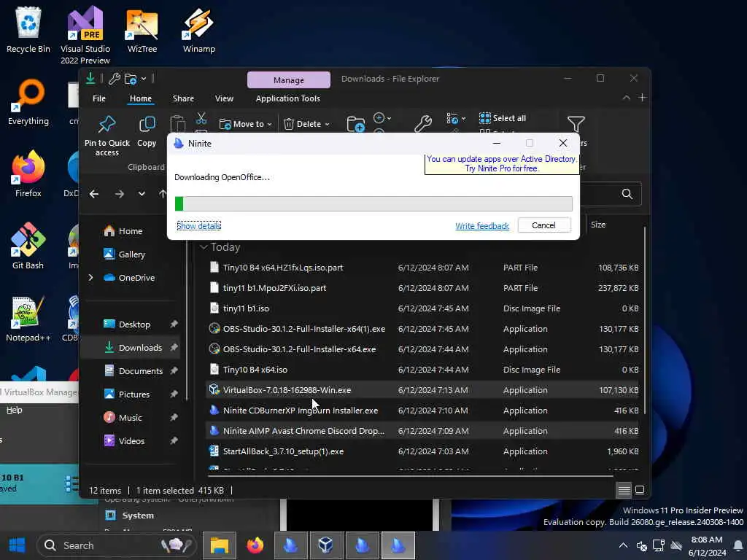This screenshot has height=560, width=747.
Task: Open Help menu in VirtualBox Manager
Action: pos(14,410)
